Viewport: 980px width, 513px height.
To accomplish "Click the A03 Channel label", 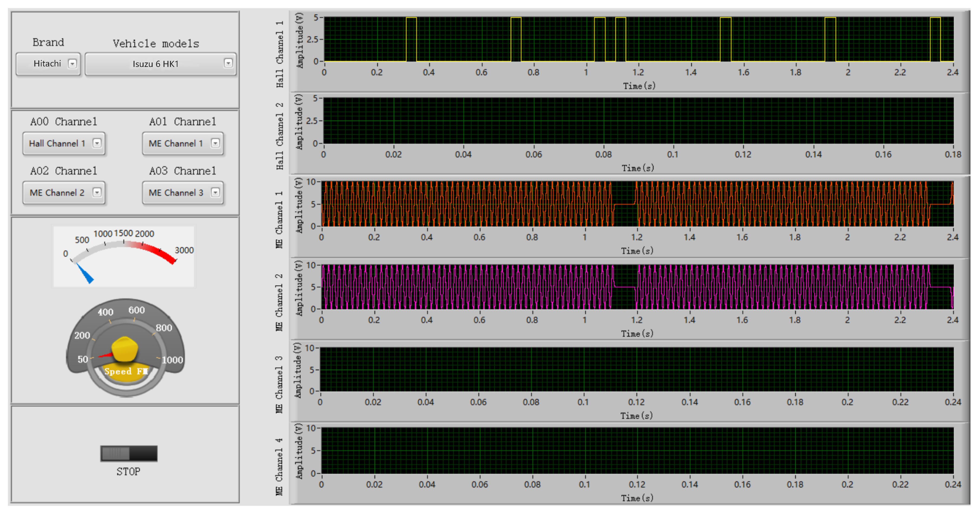I will coord(183,171).
